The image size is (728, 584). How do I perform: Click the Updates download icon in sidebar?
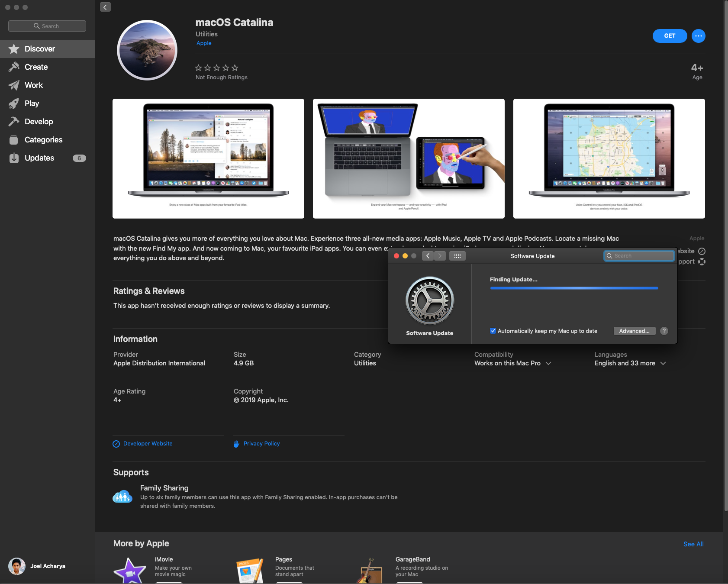pyautogui.click(x=14, y=158)
